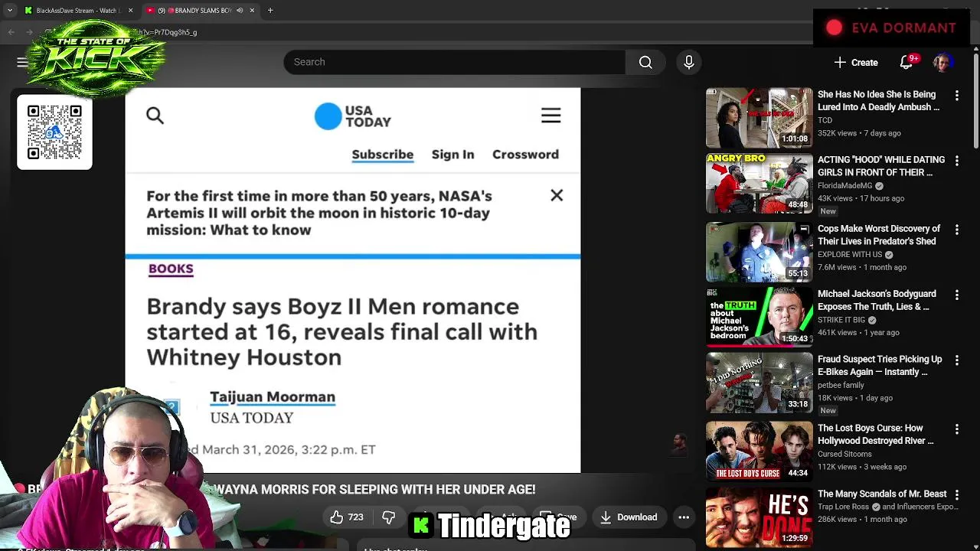980x551 pixels.
Task: Dislike the video with thumbs-down
Action: click(389, 517)
